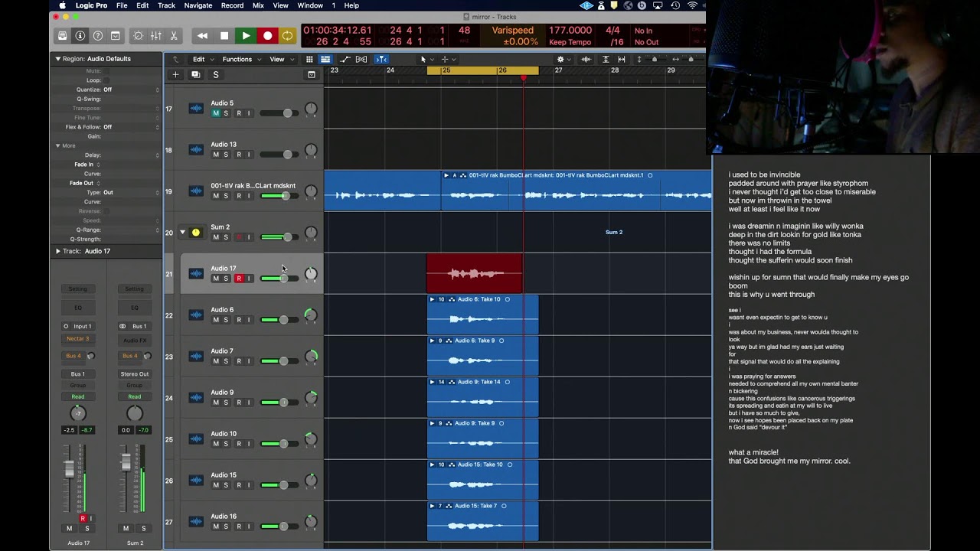Open the Mix menu
Viewport: 980px width, 551px height.
pyautogui.click(x=258, y=5)
